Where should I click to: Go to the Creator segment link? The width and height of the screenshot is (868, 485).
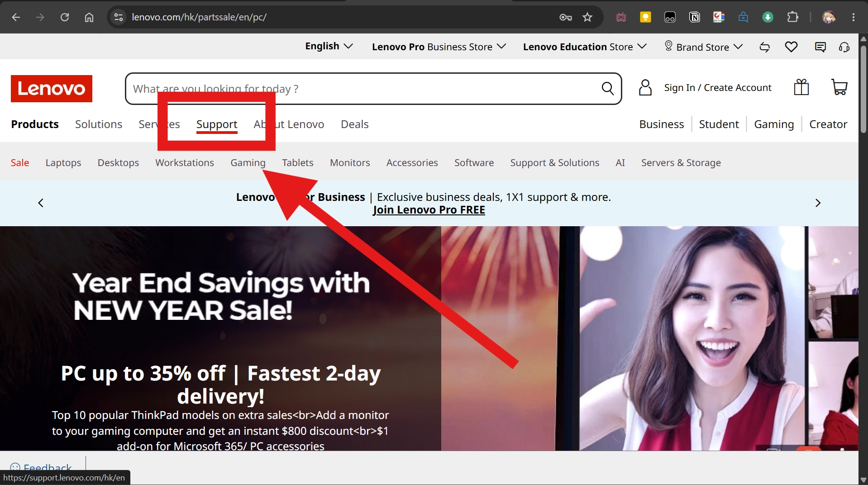click(828, 124)
